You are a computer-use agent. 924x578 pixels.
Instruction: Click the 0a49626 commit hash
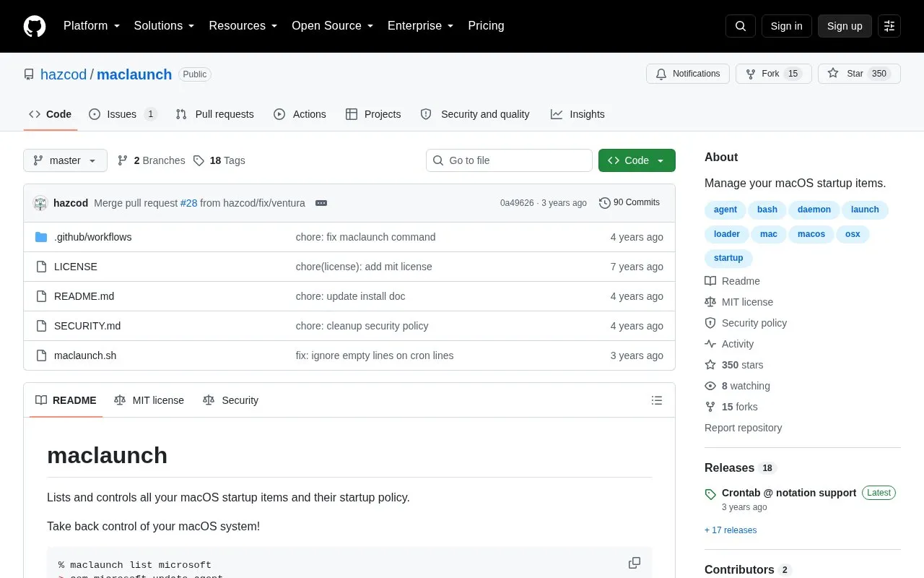(x=517, y=203)
